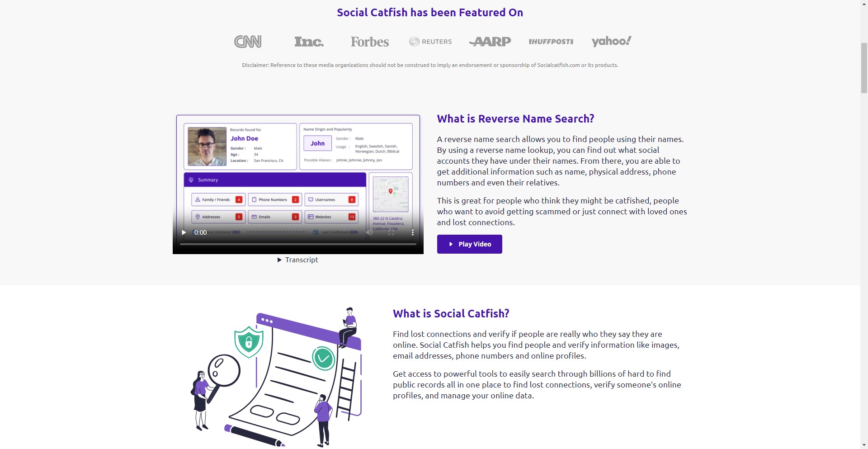Start the video with the play icon
The width and height of the screenshot is (868, 449).
[184, 232]
